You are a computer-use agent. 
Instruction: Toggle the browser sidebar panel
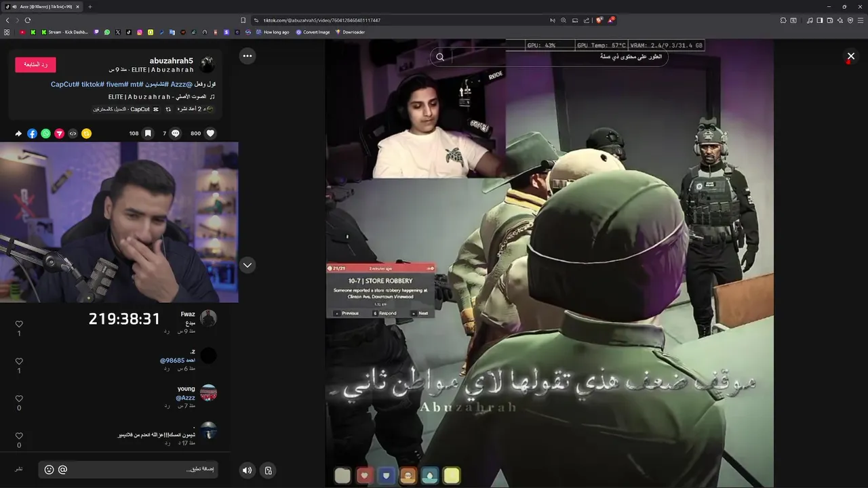(x=820, y=20)
